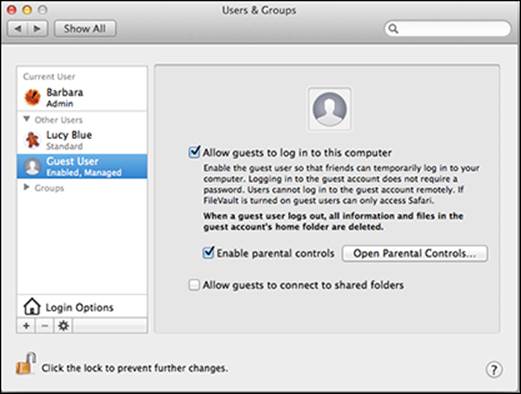Viewport: 521px width, 394px height.
Task: Uncheck Allow guests to log in
Action: pos(194,152)
